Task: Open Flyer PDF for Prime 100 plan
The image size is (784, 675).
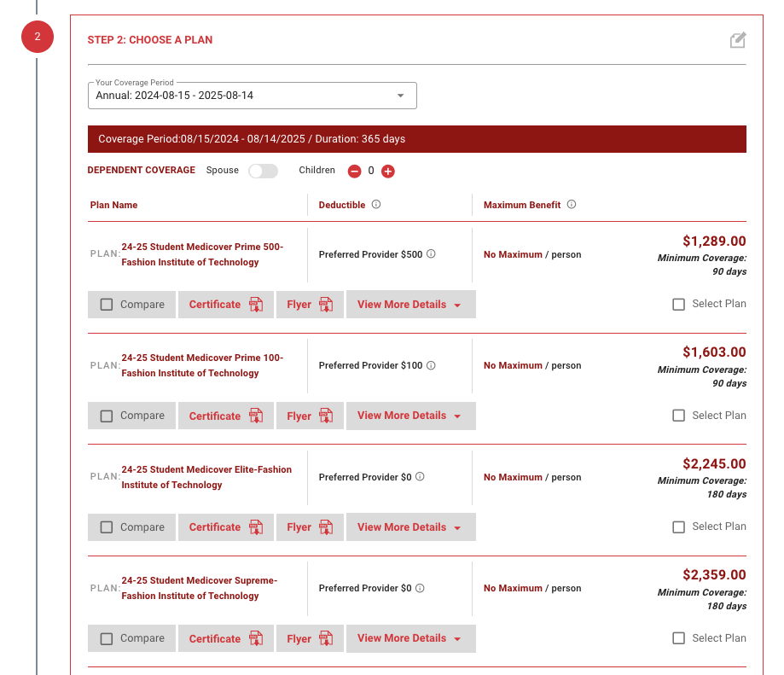Action: [x=310, y=416]
